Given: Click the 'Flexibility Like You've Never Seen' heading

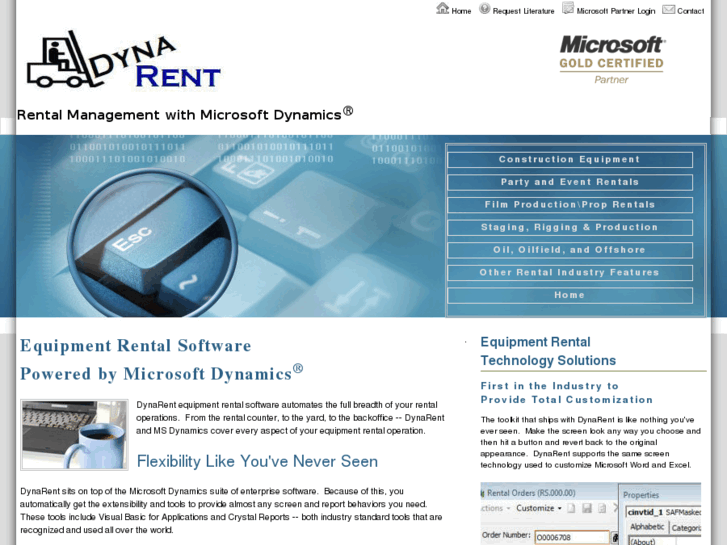Looking at the screenshot, I should point(257,462).
